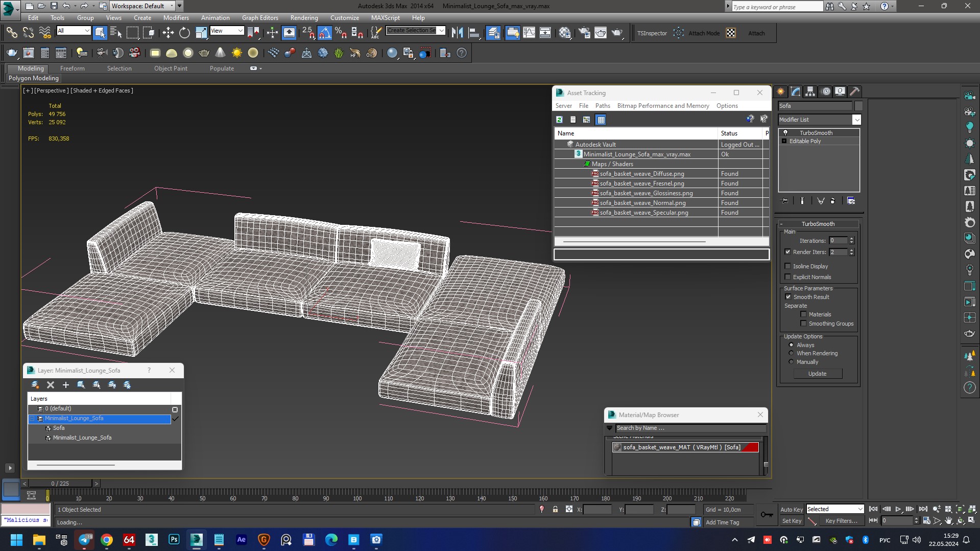Click the Select Object arrow tool
The image size is (980, 551).
[100, 33]
